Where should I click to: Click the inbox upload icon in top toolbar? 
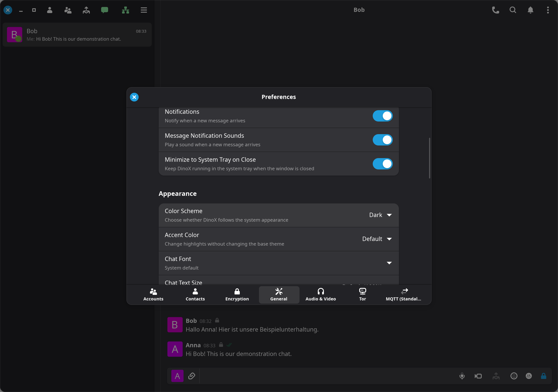[86, 10]
